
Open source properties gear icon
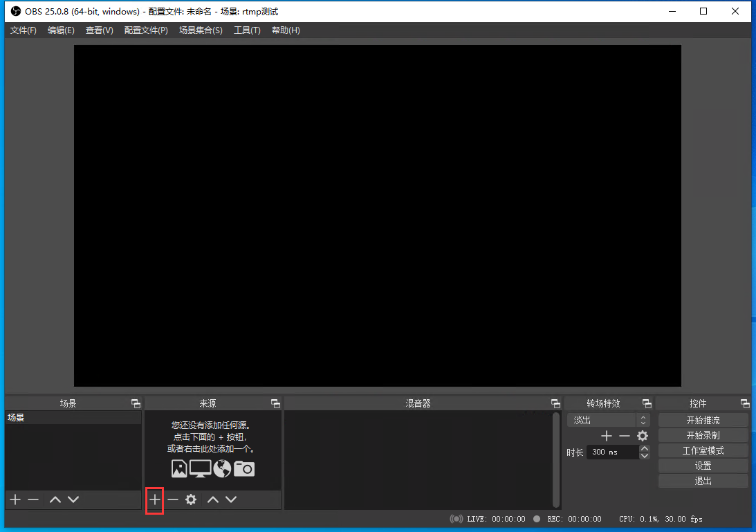click(x=191, y=499)
